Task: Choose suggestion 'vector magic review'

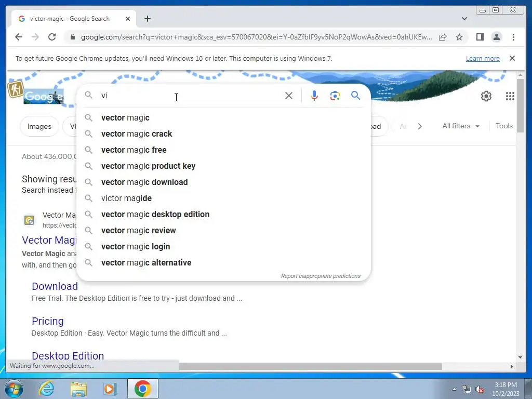Action: tap(224, 230)
